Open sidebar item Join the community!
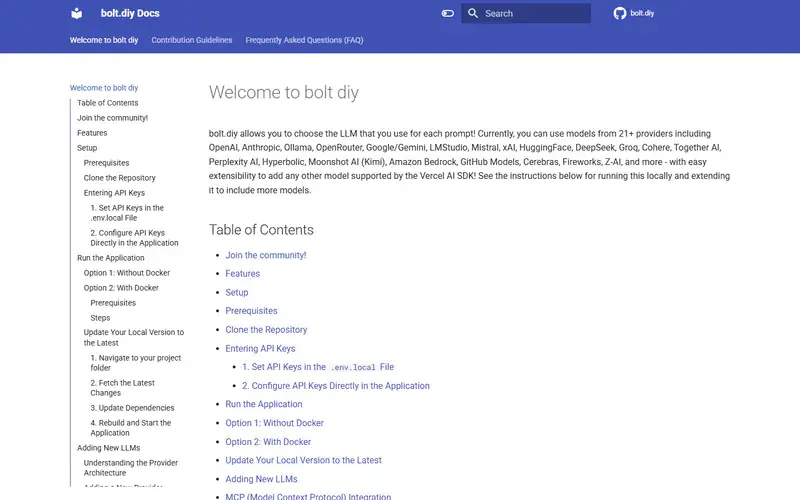The height and width of the screenshot is (500, 800). (112, 118)
